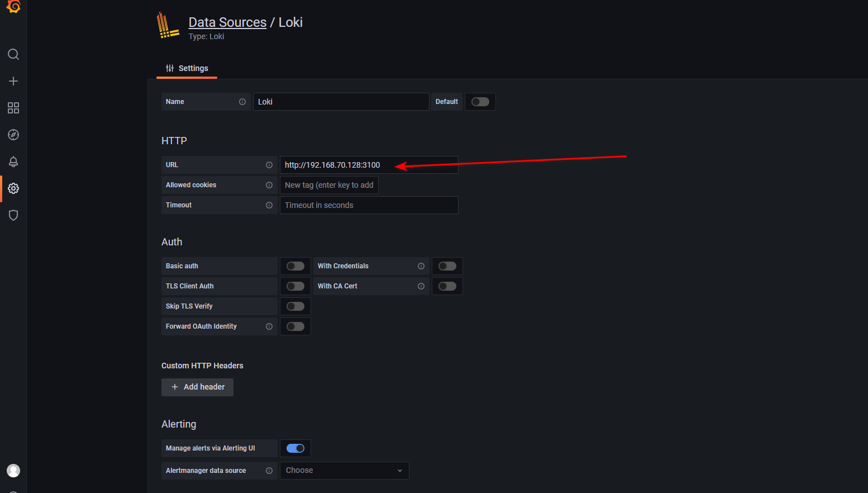Open the Server Admin shield icon
The height and width of the screenshot is (493, 868).
coord(13,215)
